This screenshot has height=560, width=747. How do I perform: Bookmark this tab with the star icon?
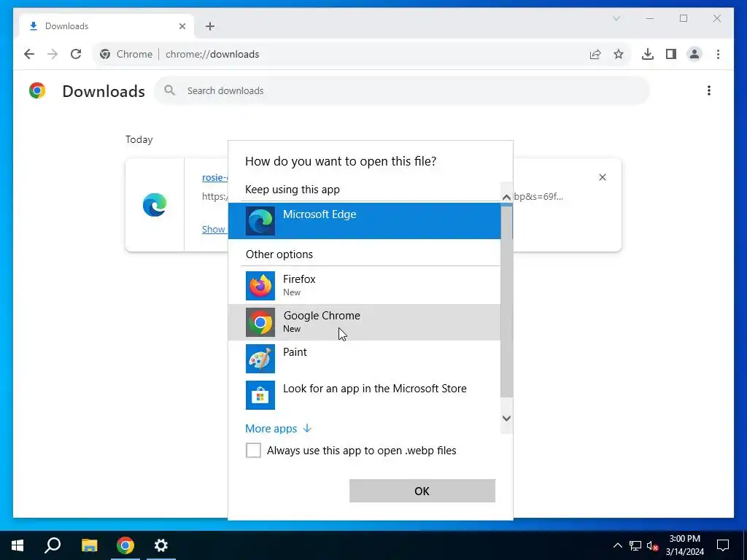click(x=619, y=54)
